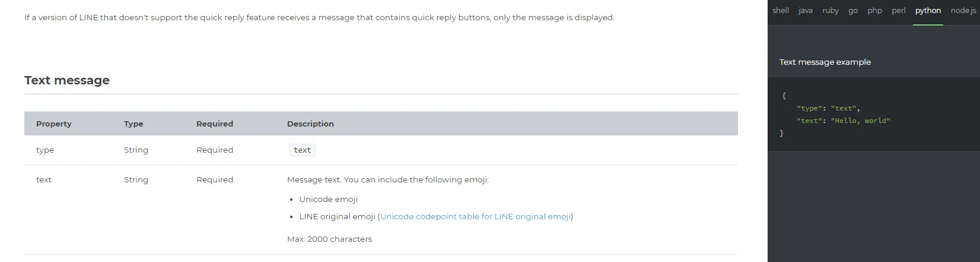The image size is (980, 262).
Task: Click the Property column header
Action: pos(53,124)
